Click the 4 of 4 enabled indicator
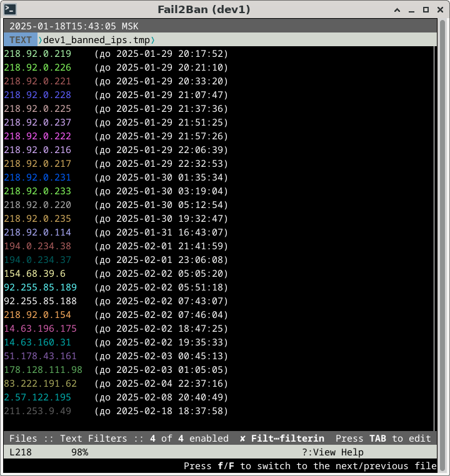450x476 pixels. 189,439
